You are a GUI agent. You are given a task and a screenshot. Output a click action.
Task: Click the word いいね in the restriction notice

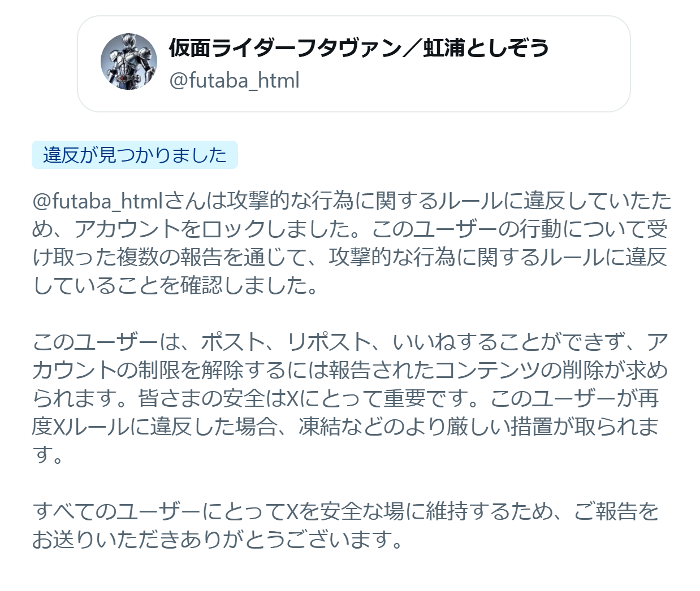coord(424,342)
